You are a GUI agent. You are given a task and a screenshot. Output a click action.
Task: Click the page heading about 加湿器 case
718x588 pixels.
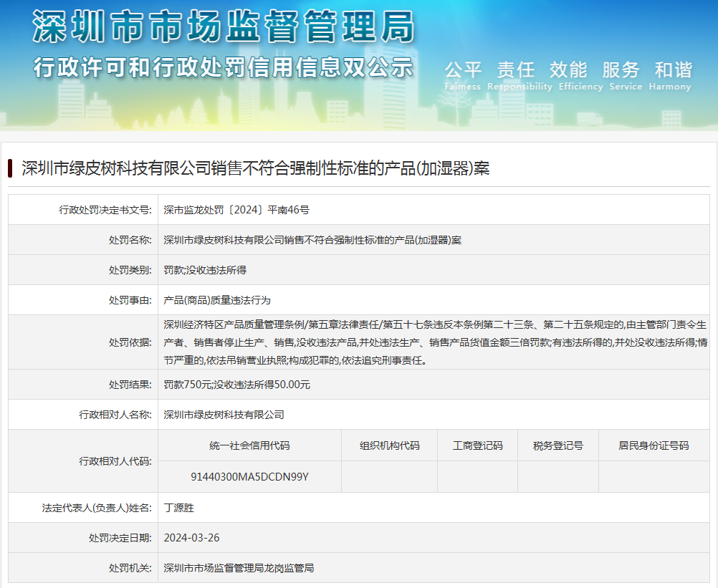[256, 168]
